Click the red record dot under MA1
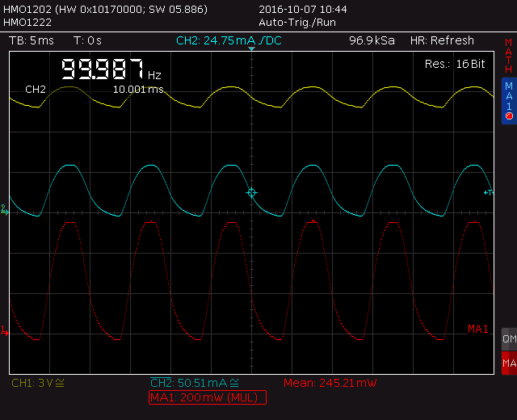 pos(509,116)
